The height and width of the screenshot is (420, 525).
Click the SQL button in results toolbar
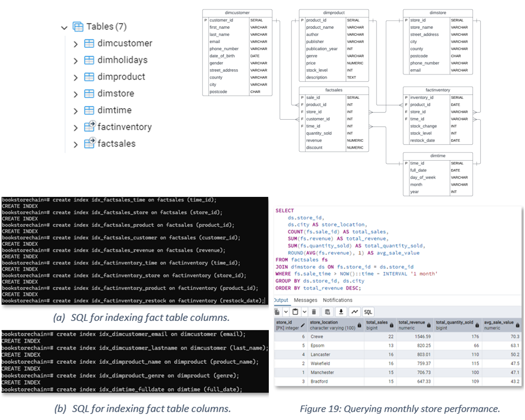coord(368,312)
